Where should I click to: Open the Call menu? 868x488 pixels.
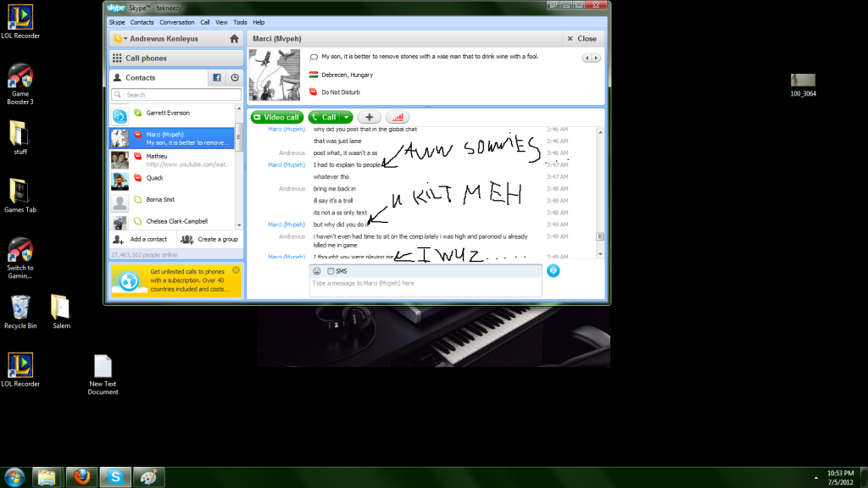(205, 23)
